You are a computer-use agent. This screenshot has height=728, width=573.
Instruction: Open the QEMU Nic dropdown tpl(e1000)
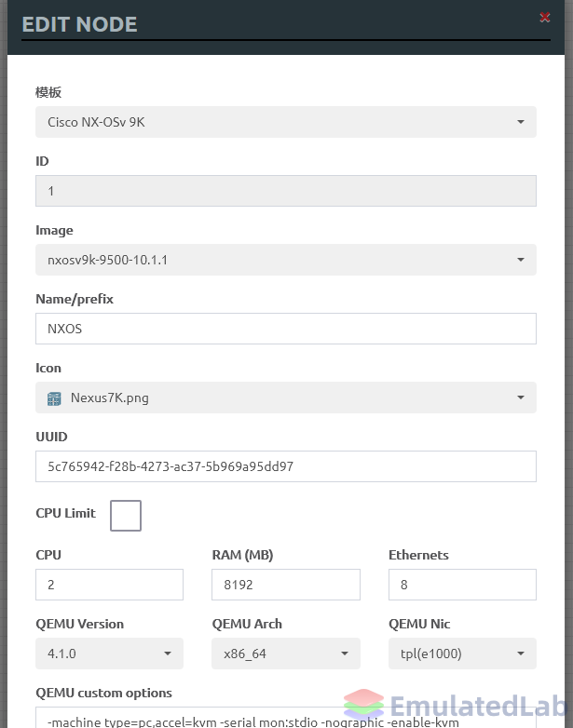tap(462, 654)
